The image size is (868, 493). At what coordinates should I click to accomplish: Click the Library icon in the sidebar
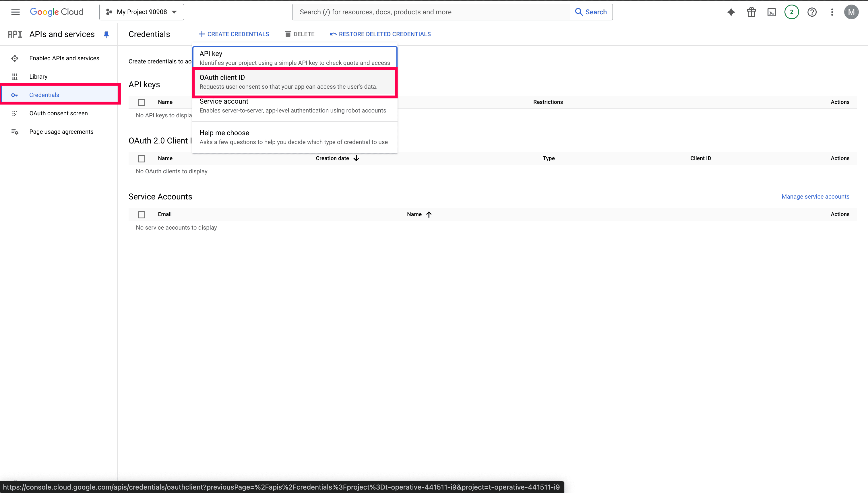[x=15, y=77]
